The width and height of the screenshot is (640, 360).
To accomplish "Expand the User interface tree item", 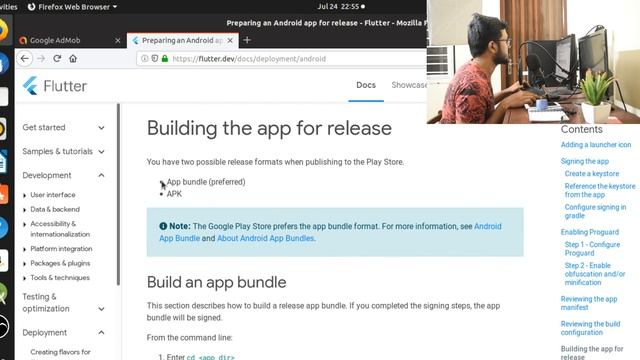I will (49, 195).
